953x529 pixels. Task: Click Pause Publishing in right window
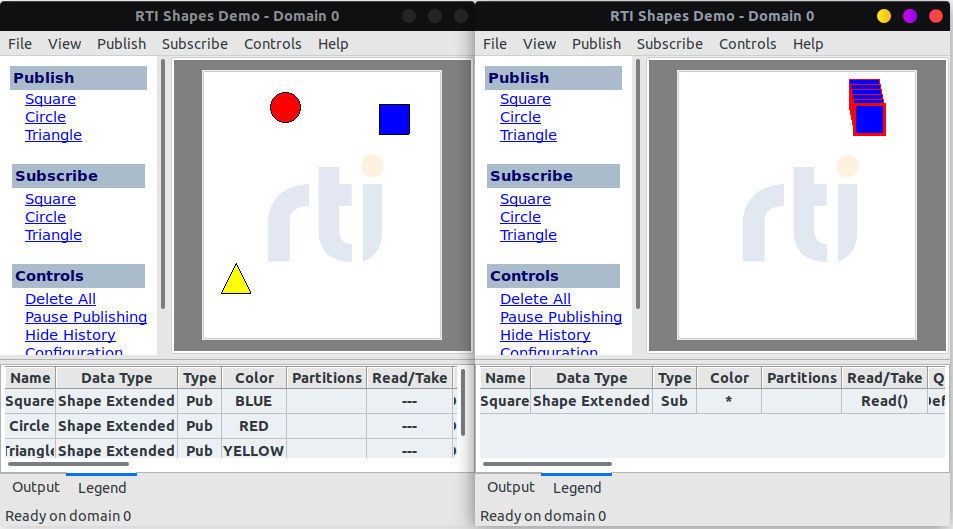pyautogui.click(x=561, y=317)
